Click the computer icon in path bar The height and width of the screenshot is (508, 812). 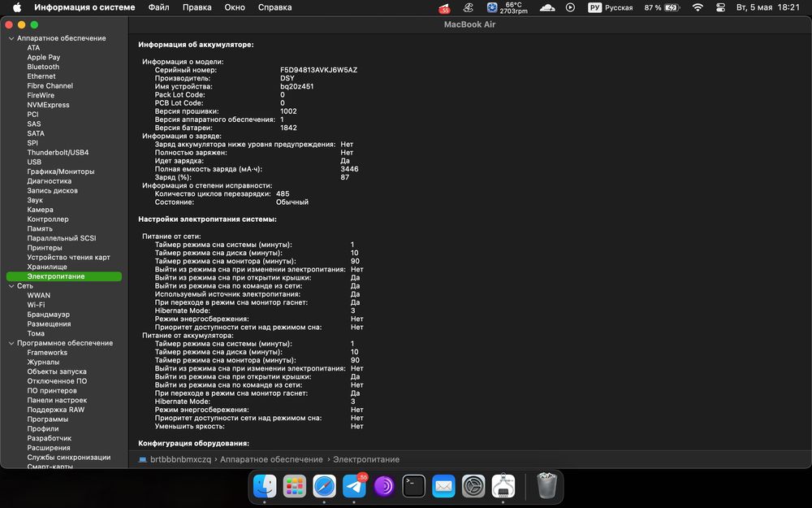point(143,459)
